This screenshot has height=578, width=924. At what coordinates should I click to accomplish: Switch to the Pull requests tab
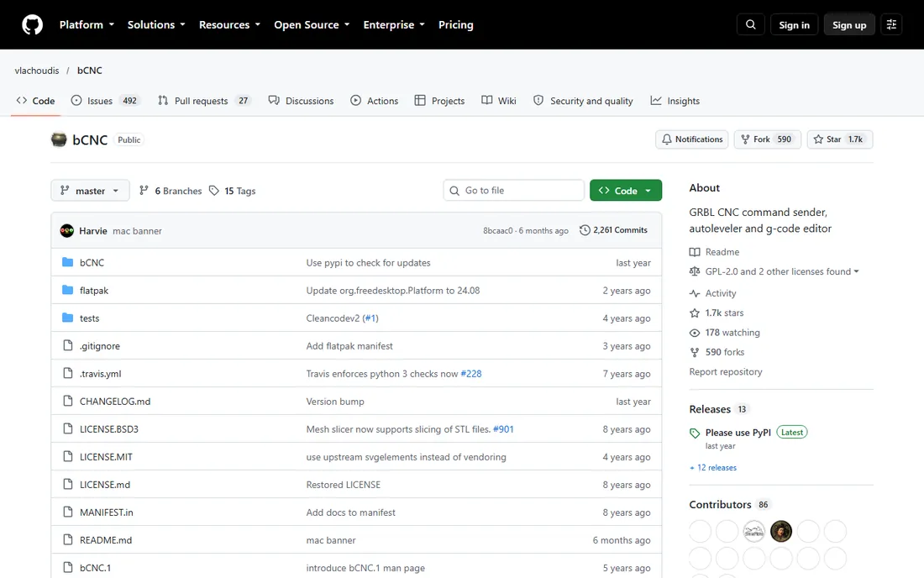click(x=205, y=101)
